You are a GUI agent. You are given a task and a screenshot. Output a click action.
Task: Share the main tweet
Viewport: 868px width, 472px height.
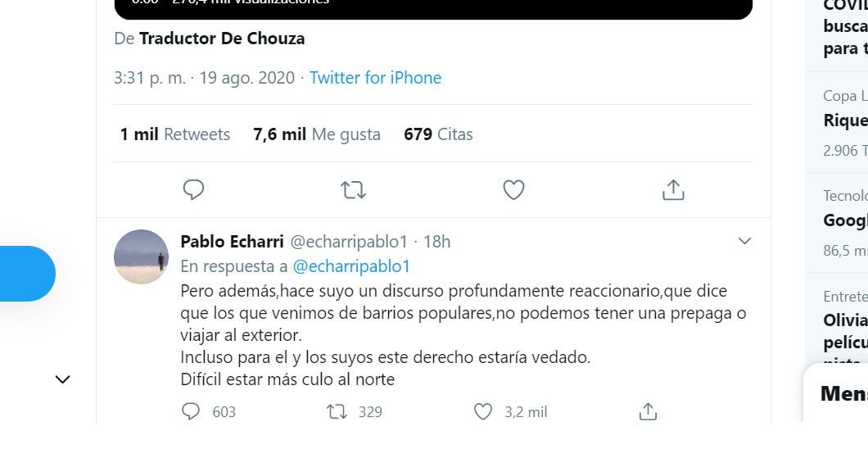[673, 190]
